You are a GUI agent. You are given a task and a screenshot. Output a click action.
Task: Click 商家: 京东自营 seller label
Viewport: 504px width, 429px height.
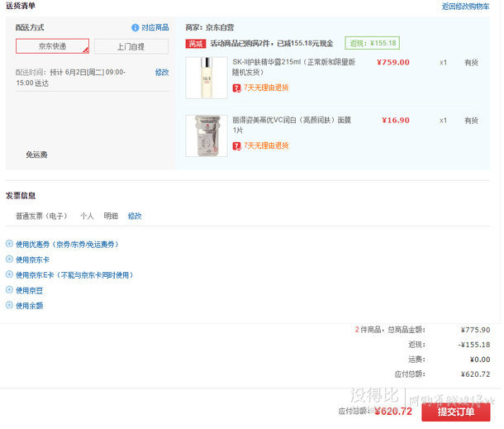(x=210, y=27)
